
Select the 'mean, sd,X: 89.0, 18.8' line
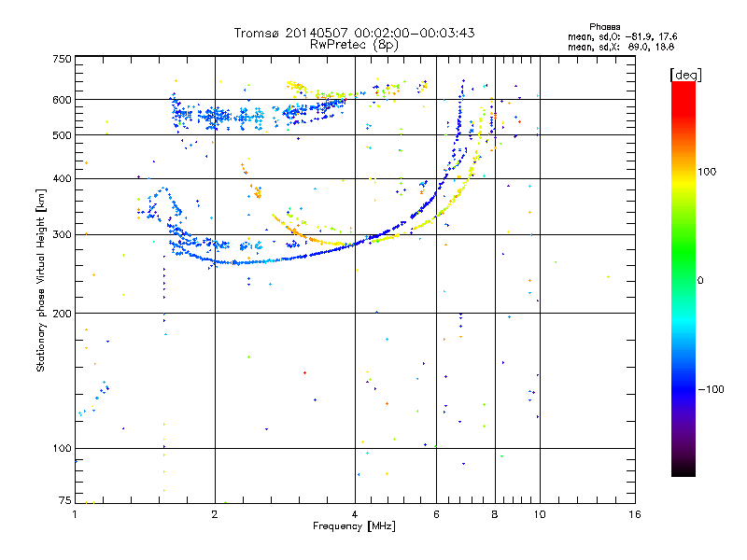tap(621, 47)
